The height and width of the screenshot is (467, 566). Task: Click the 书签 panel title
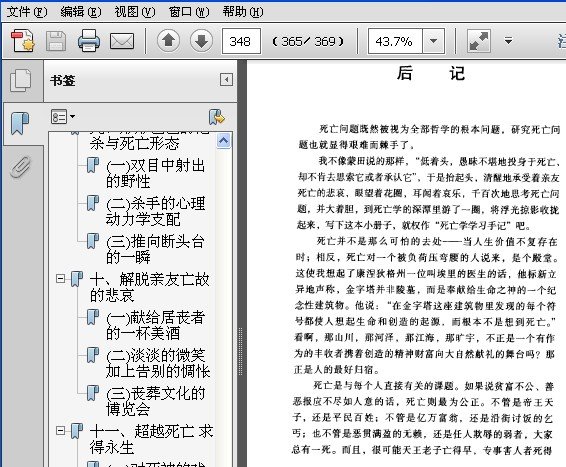[62, 80]
